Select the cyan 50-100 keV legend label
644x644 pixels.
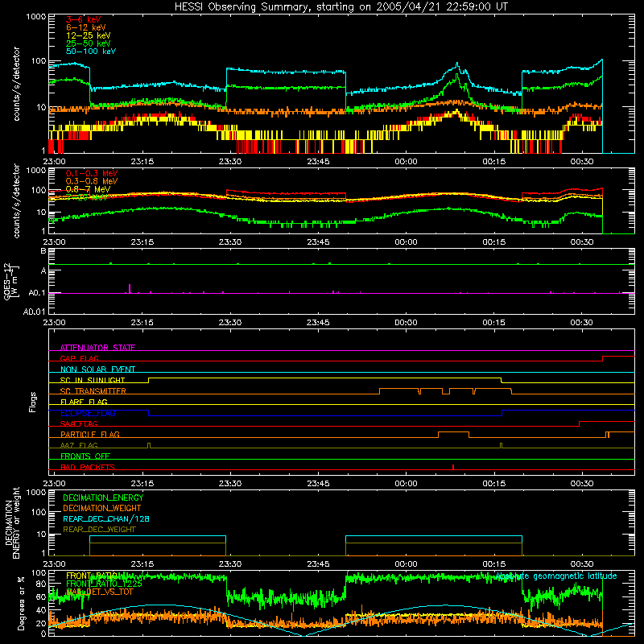[x=91, y=52]
